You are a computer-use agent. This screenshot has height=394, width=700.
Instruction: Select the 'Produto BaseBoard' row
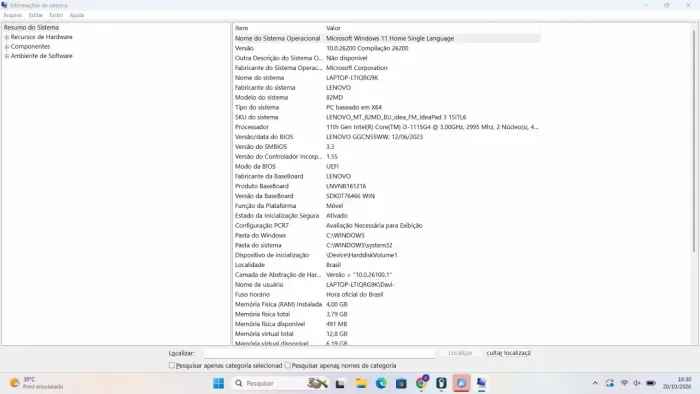[387, 186]
